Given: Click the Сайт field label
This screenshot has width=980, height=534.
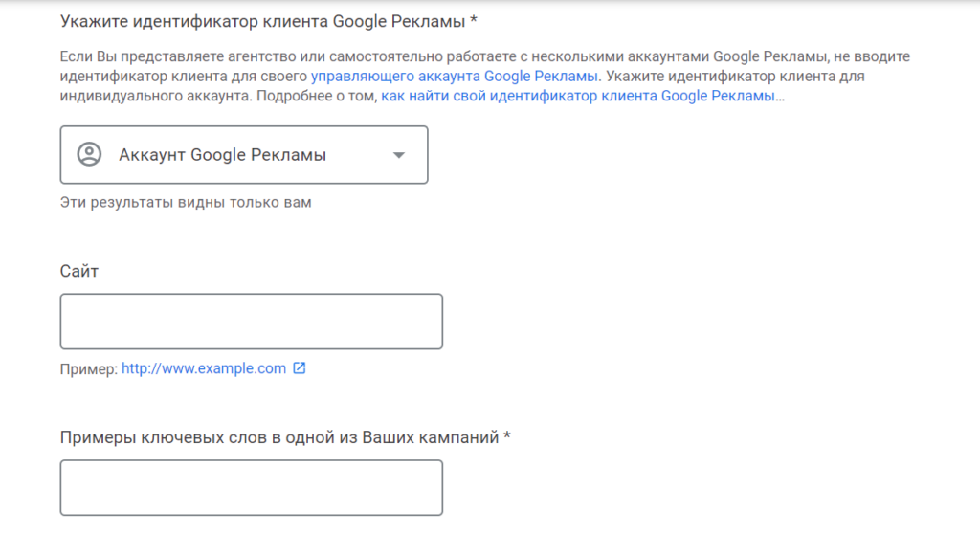Looking at the screenshot, I should 79,271.
